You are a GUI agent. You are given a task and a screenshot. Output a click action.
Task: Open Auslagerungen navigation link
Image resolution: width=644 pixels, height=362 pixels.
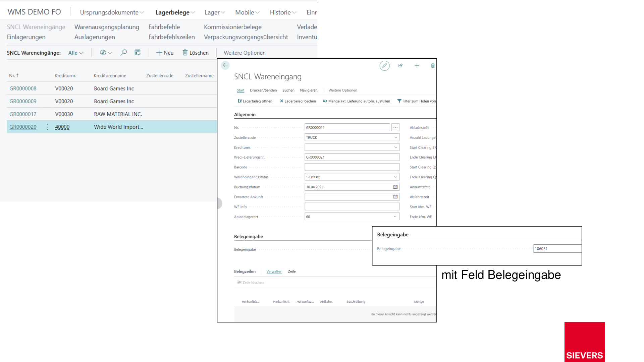pos(95,37)
